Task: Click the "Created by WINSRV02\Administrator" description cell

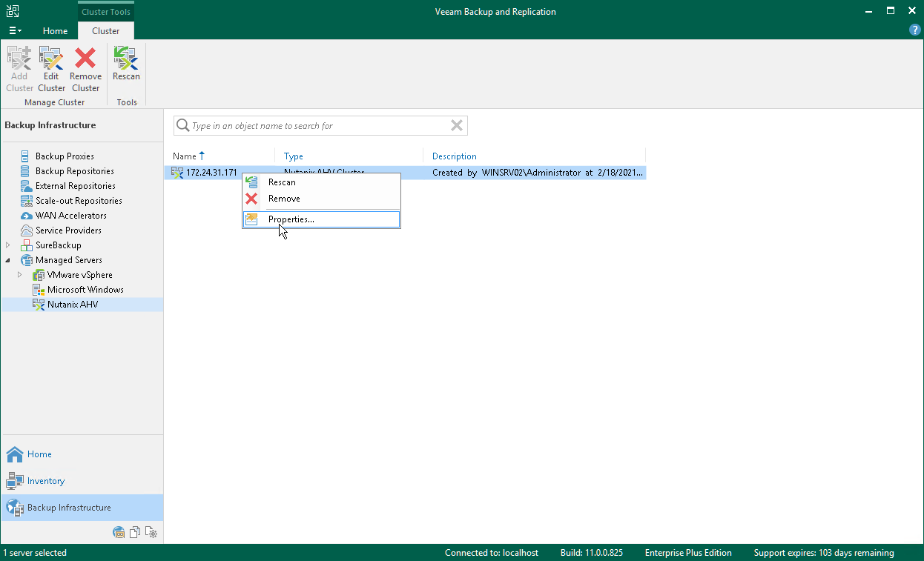Action: pyautogui.click(x=538, y=173)
